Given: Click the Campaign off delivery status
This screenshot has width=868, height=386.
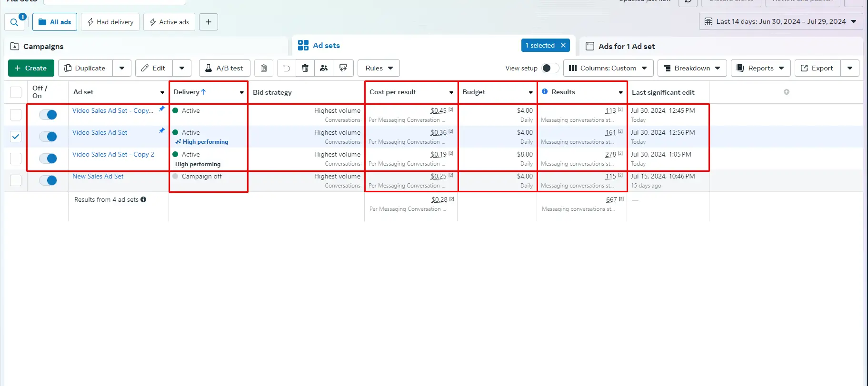Looking at the screenshot, I should [x=202, y=176].
